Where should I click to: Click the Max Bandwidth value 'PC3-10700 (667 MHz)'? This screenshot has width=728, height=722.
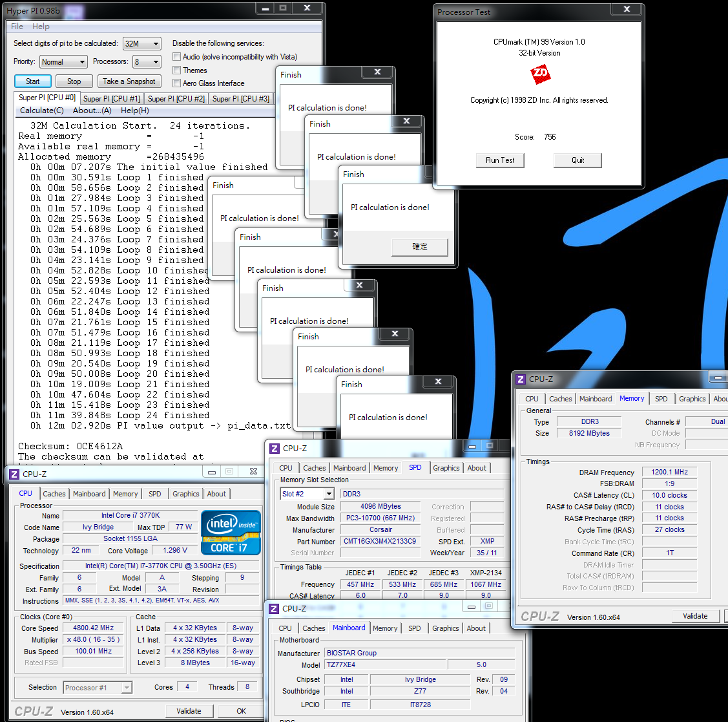tap(380, 518)
